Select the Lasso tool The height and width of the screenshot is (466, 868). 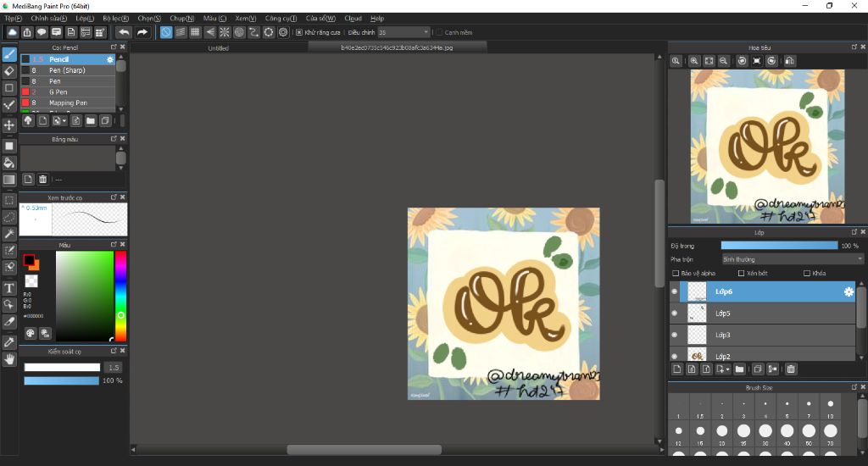(8, 217)
